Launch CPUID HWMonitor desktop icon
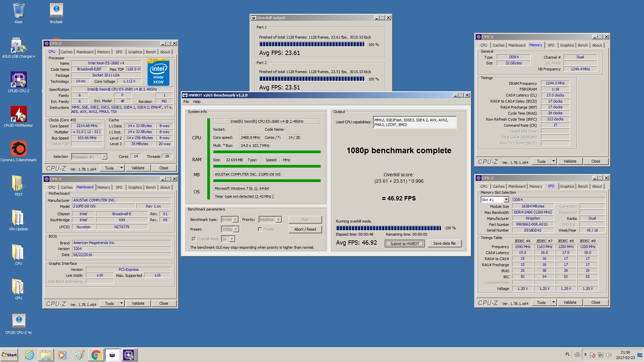 pyautogui.click(x=18, y=117)
